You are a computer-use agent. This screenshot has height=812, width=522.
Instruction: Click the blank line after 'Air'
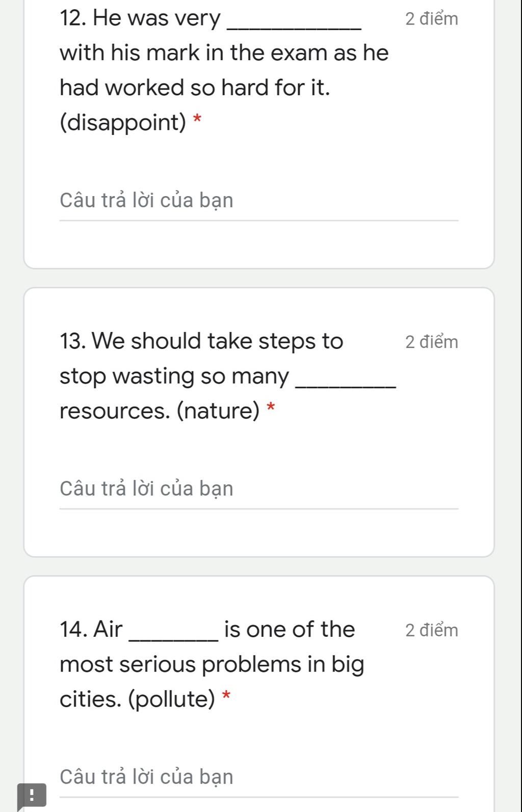(x=175, y=639)
